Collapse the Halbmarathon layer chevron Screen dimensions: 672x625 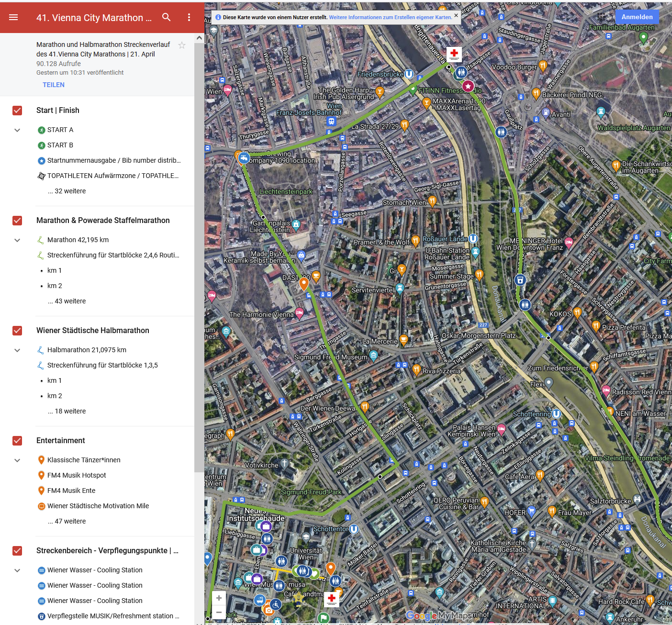click(x=17, y=350)
